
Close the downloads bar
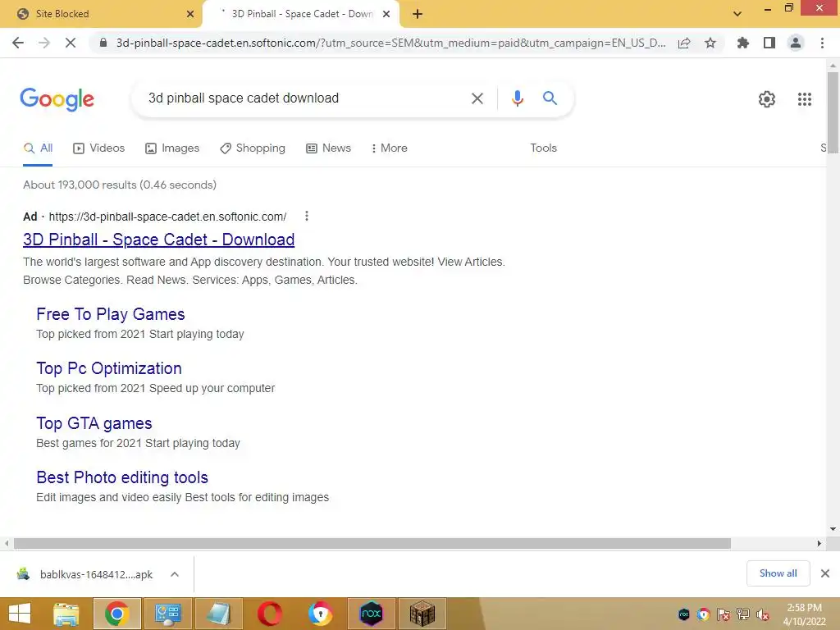pos(825,573)
